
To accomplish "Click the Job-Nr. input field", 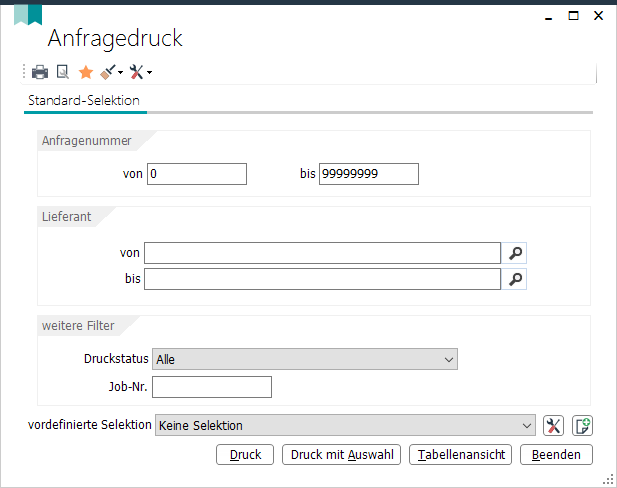I will click(x=212, y=387).
